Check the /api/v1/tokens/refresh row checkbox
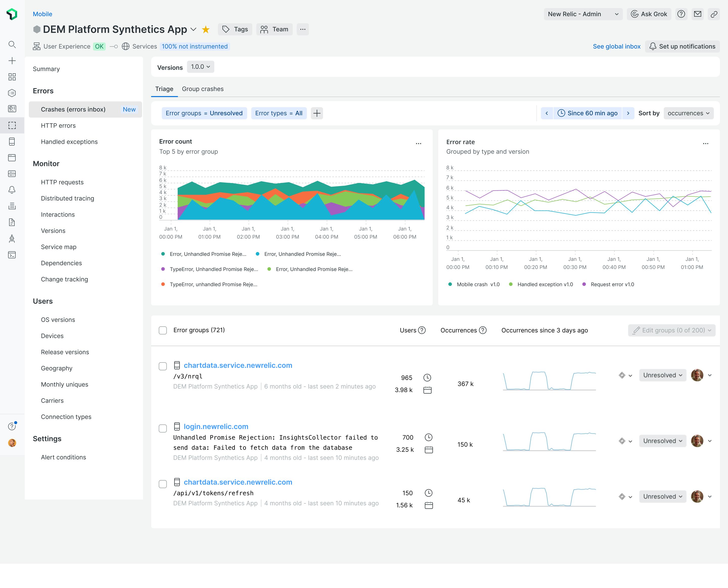 click(163, 484)
